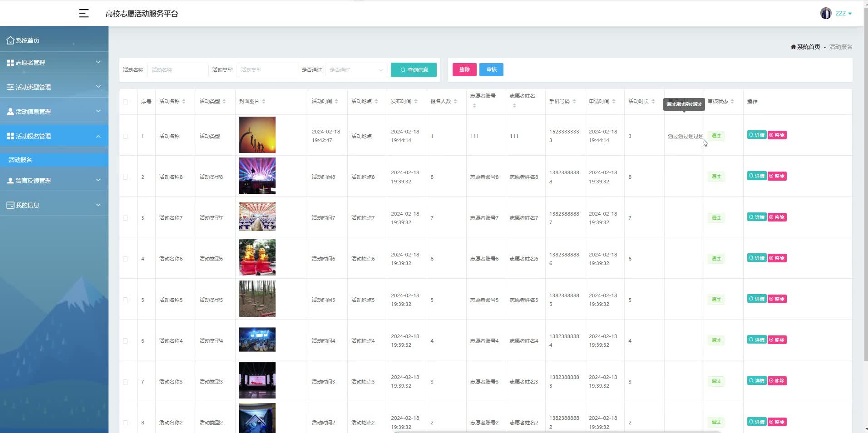Click 通过 status tag in row 活动名称3
The image size is (868, 433).
[x=716, y=381]
